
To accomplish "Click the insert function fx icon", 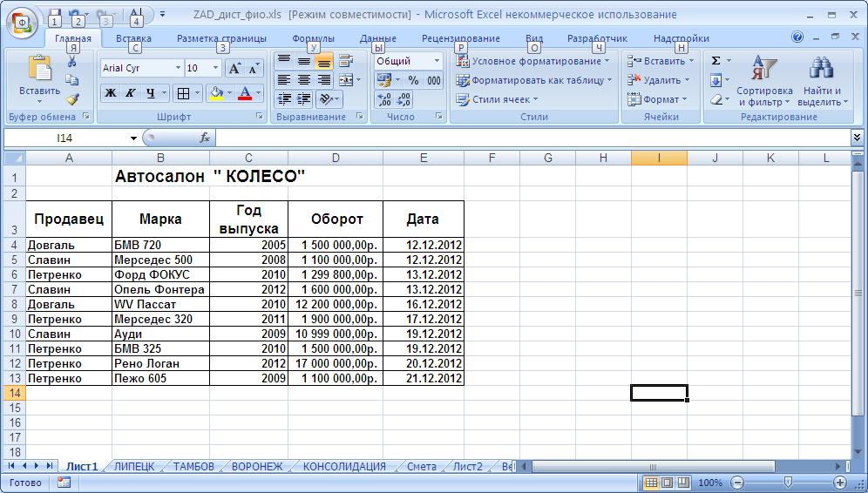I will click(x=205, y=138).
